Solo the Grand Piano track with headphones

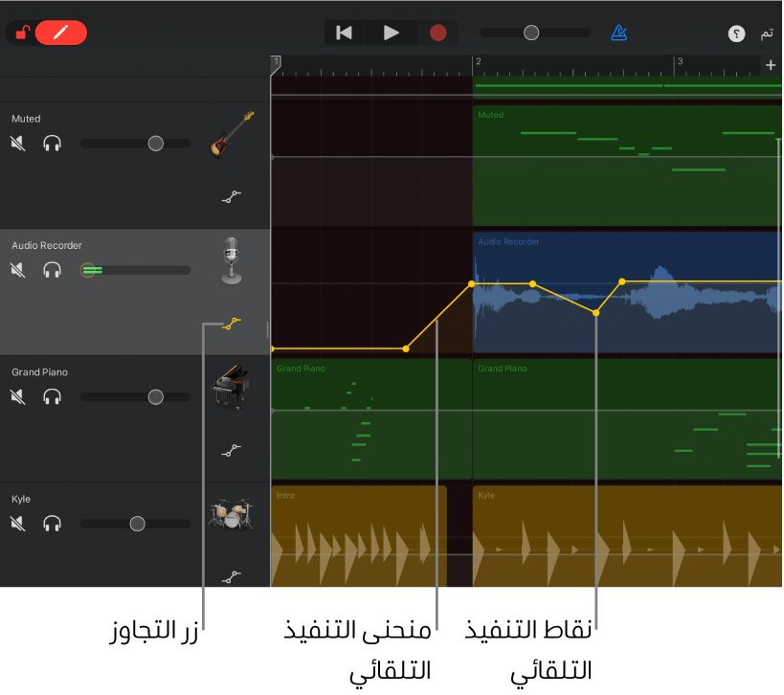(x=53, y=396)
